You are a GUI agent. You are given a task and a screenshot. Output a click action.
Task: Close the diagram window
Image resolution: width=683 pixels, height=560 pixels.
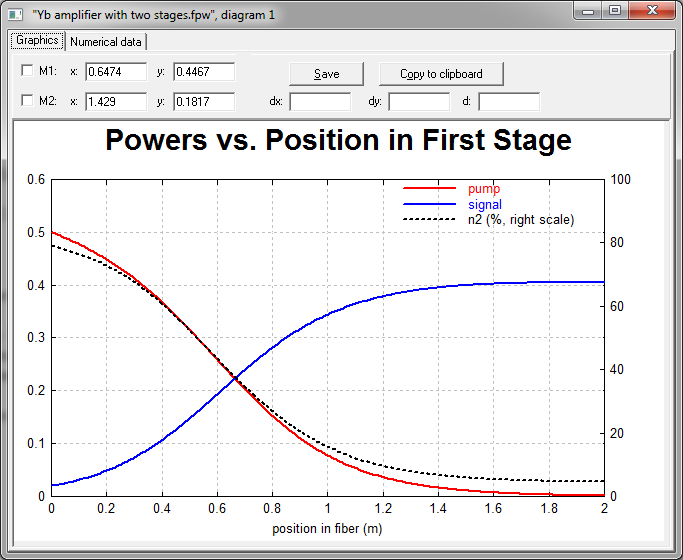coord(654,10)
